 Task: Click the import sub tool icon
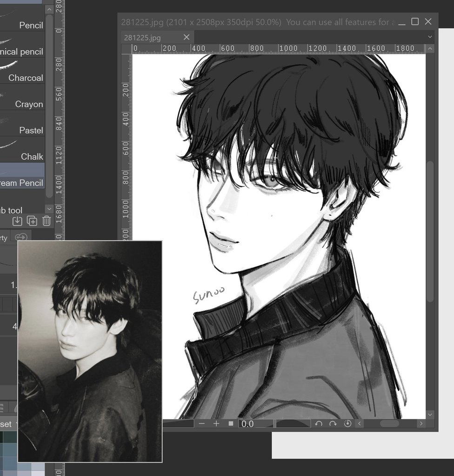[x=17, y=221]
